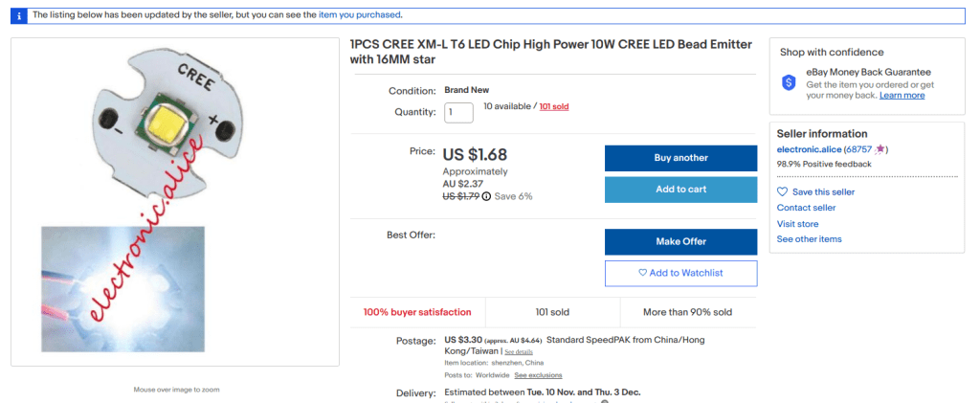Click the Money Back Guarantee shield icon

pos(789,82)
